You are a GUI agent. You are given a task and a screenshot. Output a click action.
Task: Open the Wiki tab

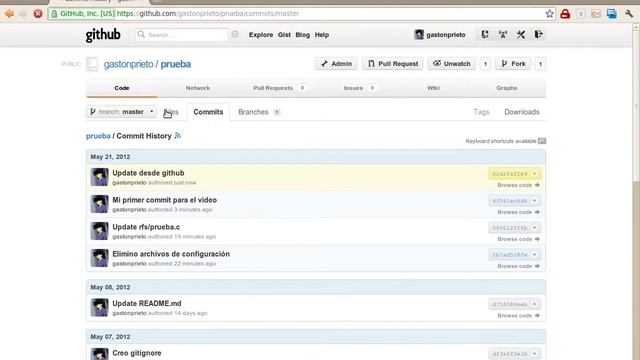point(433,88)
